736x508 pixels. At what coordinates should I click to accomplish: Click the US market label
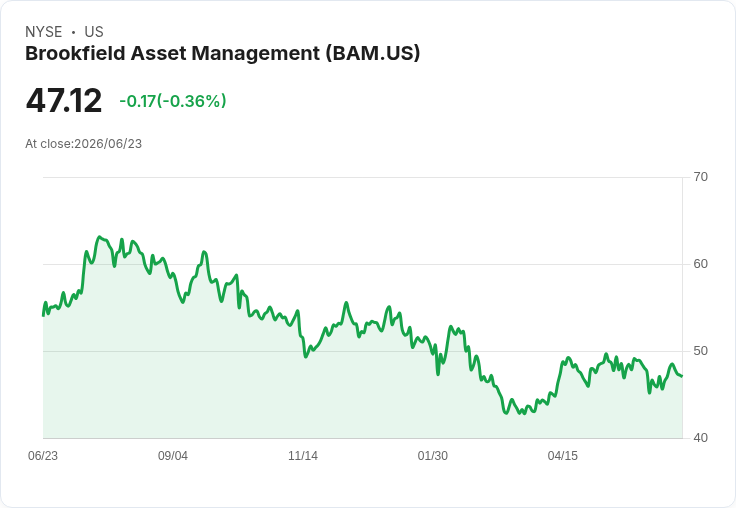(x=94, y=32)
